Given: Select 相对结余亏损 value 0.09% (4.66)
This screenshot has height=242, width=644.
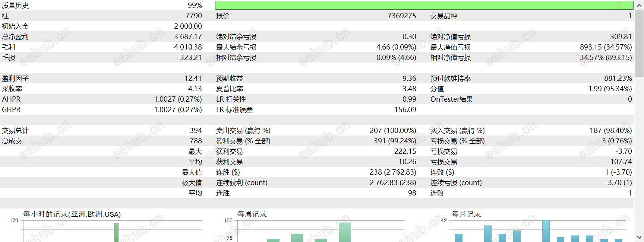Looking at the screenshot, I should [x=396, y=57].
